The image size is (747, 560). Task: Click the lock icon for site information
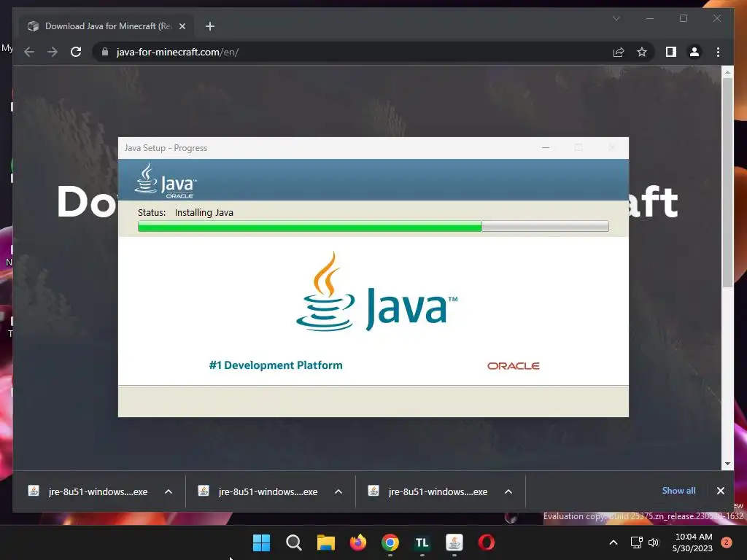[105, 52]
